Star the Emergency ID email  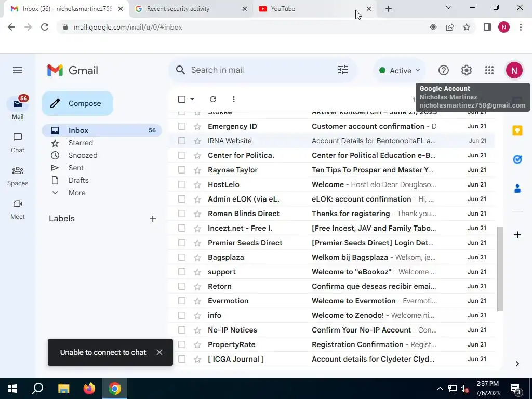[x=197, y=127]
